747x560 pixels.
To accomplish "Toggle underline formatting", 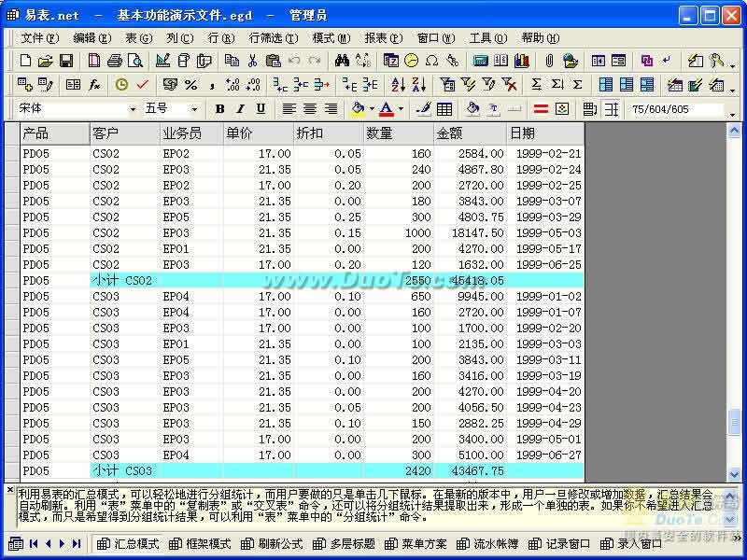I will (261, 109).
